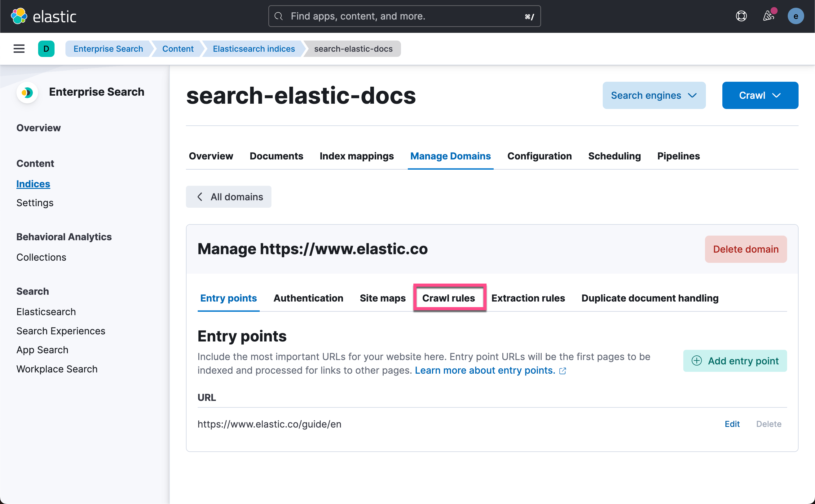The width and height of the screenshot is (815, 504).
Task: Open Elasticsearch in the Search section
Action: click(46, 312)
